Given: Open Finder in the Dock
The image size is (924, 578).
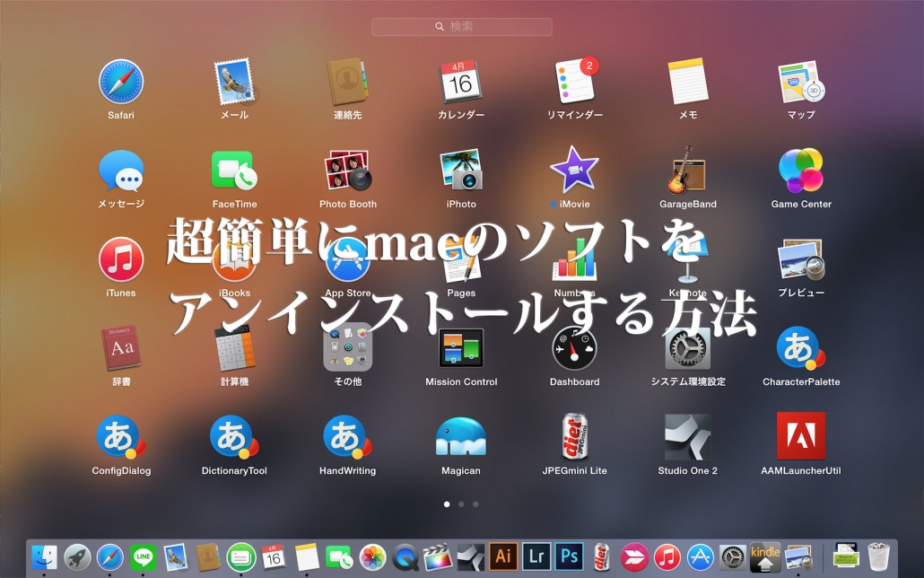Looking at the screenshot, I should coord(44,556).
